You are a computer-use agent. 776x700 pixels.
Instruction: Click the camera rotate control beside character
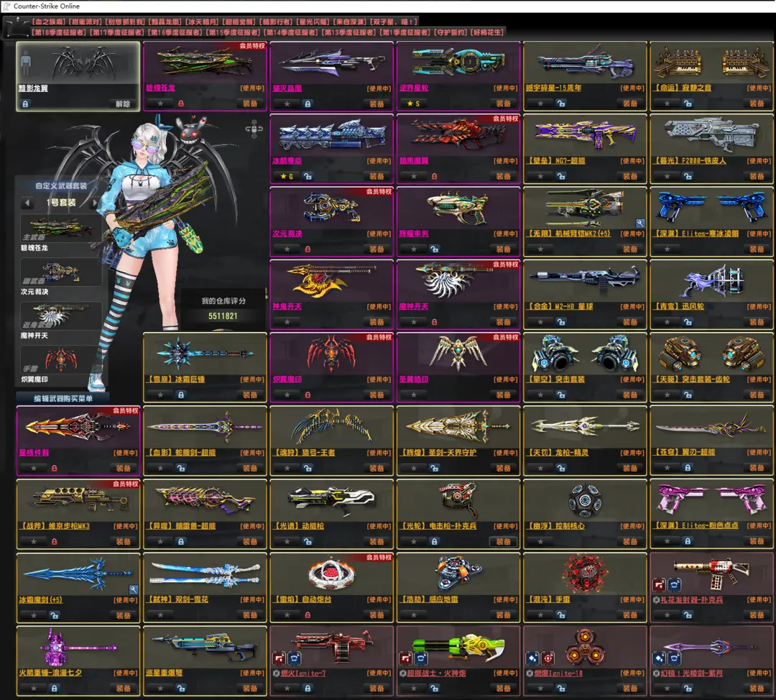pos(254,129)
